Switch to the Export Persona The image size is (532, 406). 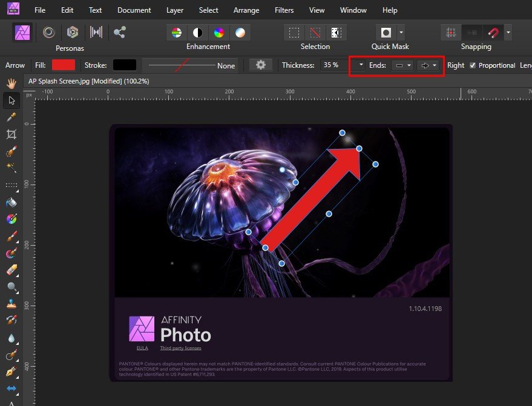click(119, 33)
